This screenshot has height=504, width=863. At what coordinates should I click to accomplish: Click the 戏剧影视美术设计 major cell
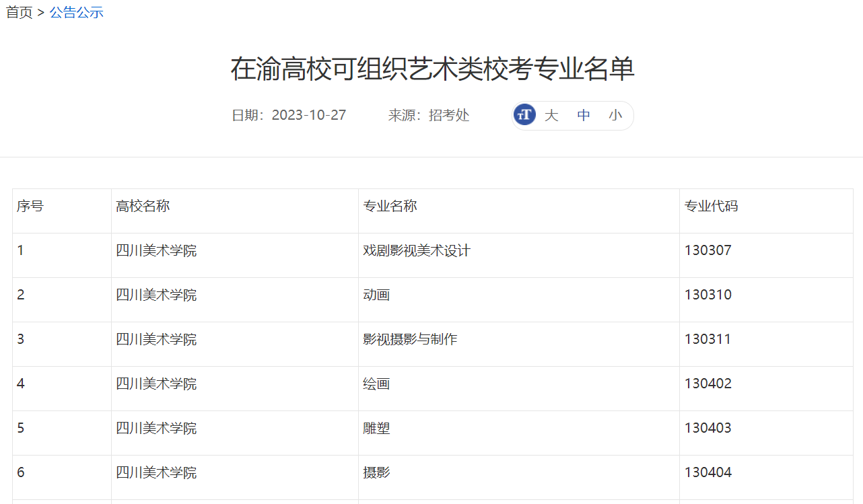[415, 250]
